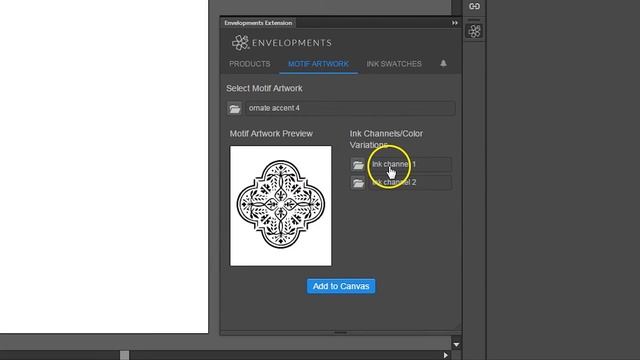Open folder icon for Ink channel 1
The height and width of the screenshot is (360, 640).
click(x=358, y=165)
